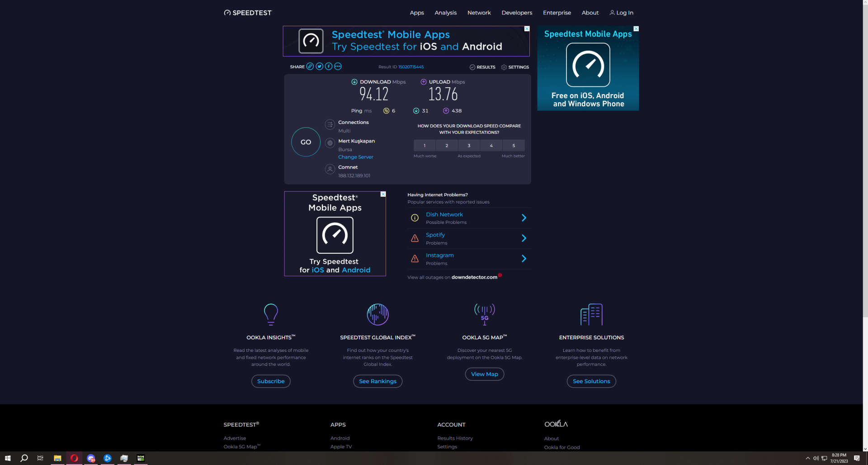Click the server globe icon next to Mert Kuşkapan
This screenshot has width=868, height=465.
click(x=330, y=143)
